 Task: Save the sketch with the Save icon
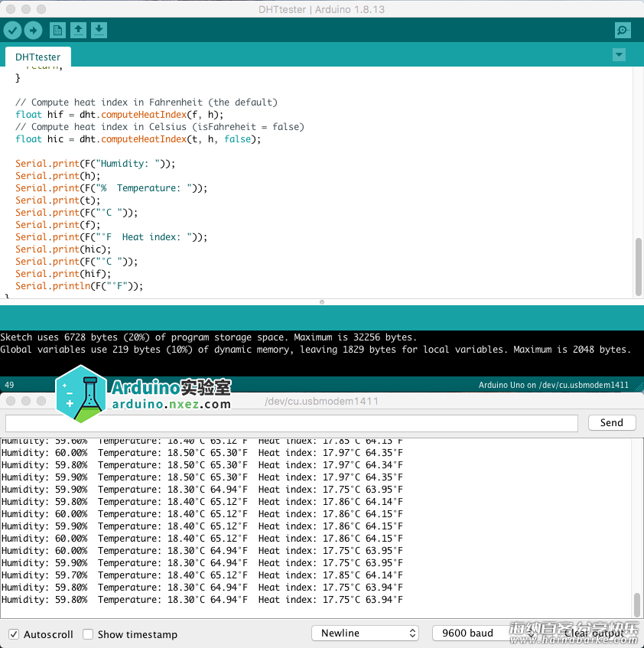[x=99, y=30]
